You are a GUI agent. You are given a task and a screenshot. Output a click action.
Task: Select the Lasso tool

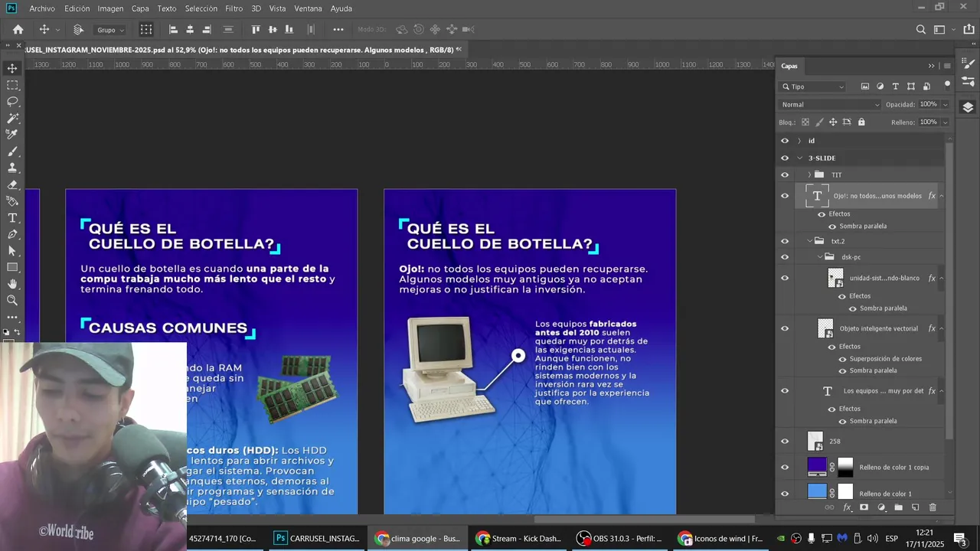[12, 102]
